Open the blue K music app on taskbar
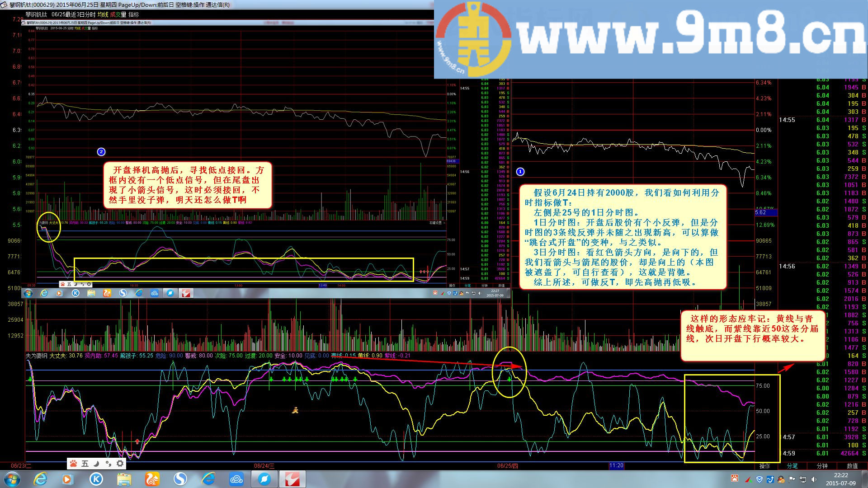The image size is (868, 488). (96, 479)
